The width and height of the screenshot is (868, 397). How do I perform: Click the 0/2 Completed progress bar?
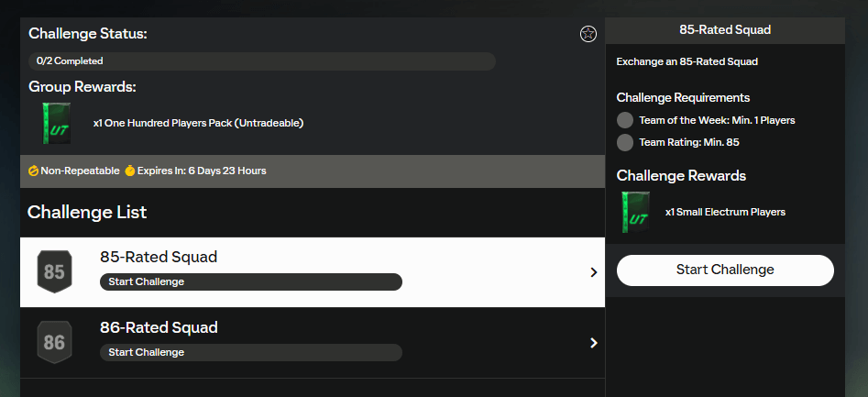pos(262,61)
